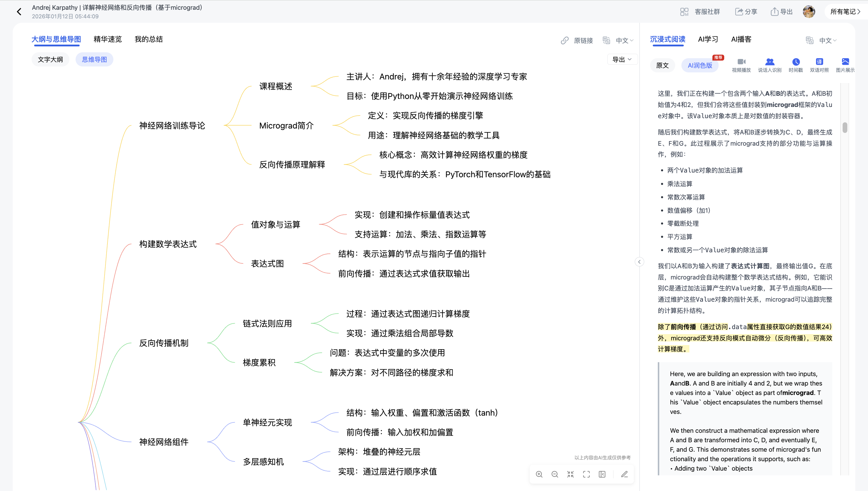The width and height of the screenshot is (868, 491).
Task: Click the 反向传播机制 node
Action: [164, 343]
